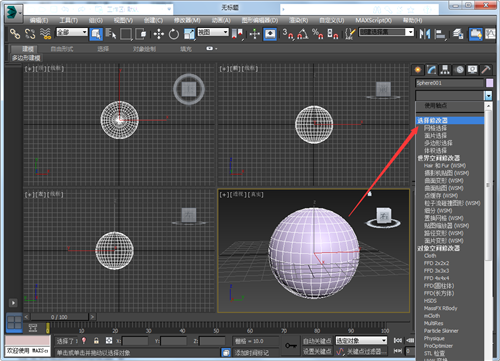Open the 渲染(R) menu
Image resolution: width=500 pixels, height=361 pixels.
[298, 21]
